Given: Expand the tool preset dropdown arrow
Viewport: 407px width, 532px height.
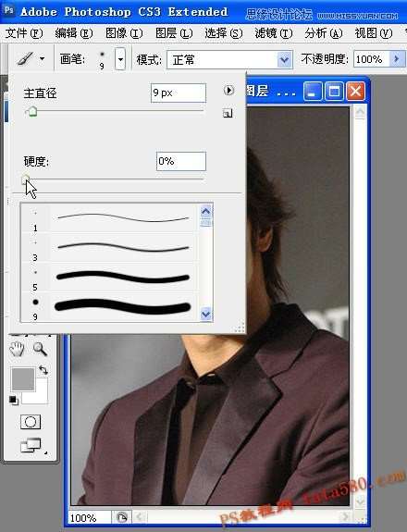Looking at the screenshot, I should coord(42,58).
